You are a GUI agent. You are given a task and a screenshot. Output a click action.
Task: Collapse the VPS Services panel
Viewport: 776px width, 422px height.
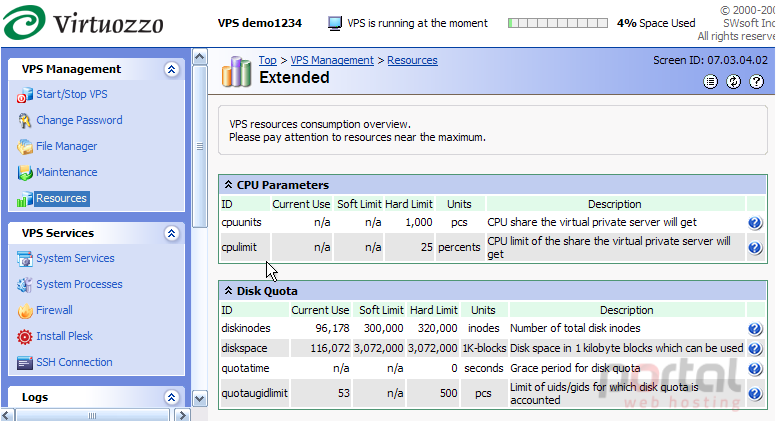pos(172,234)
